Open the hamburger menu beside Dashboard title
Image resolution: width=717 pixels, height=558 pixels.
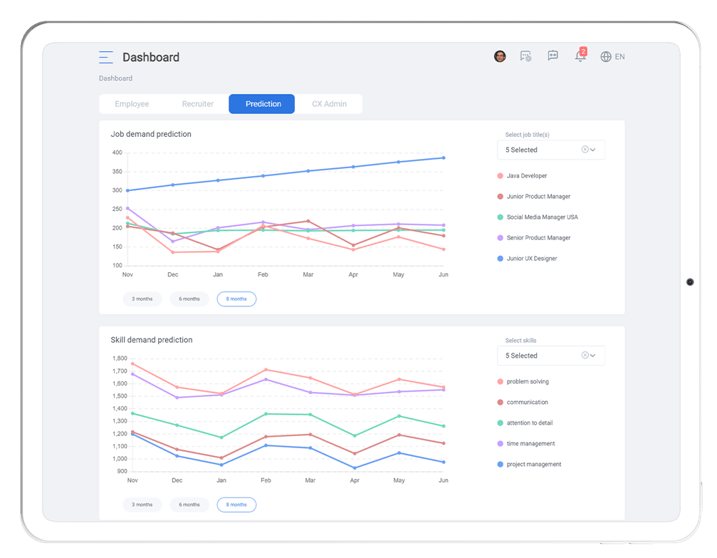[106, 57]
